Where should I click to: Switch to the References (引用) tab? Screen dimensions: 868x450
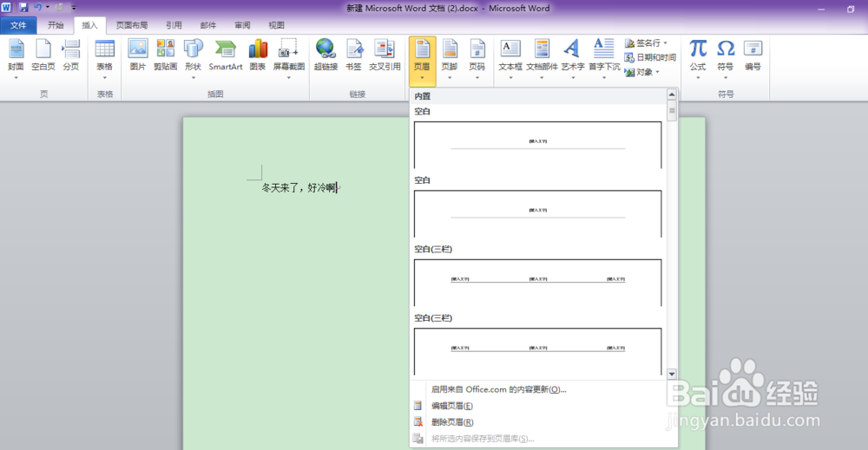pyautogui.click(x=174, y=25)
